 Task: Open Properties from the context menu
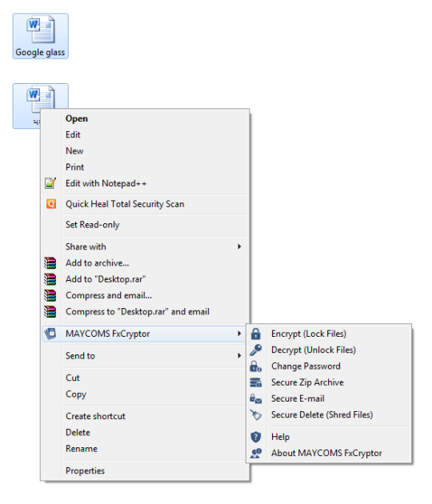(x=146, y=470)
